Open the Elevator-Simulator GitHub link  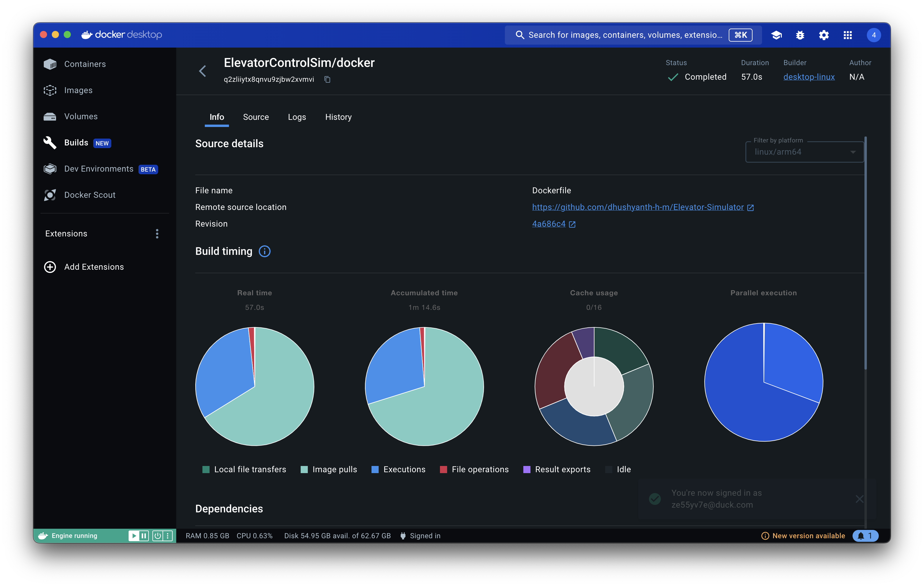638,207
